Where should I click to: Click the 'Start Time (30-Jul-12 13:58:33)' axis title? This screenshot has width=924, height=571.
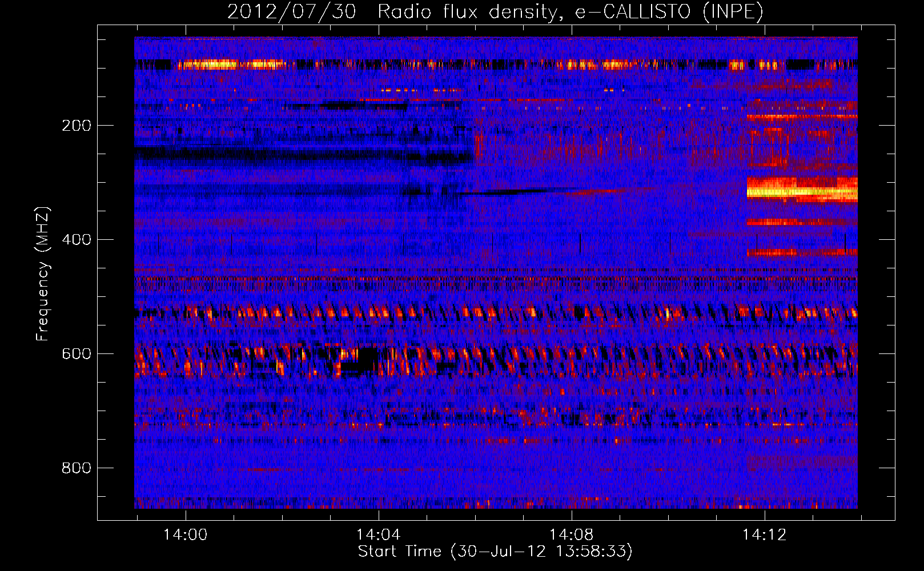(x=495, y=552)
